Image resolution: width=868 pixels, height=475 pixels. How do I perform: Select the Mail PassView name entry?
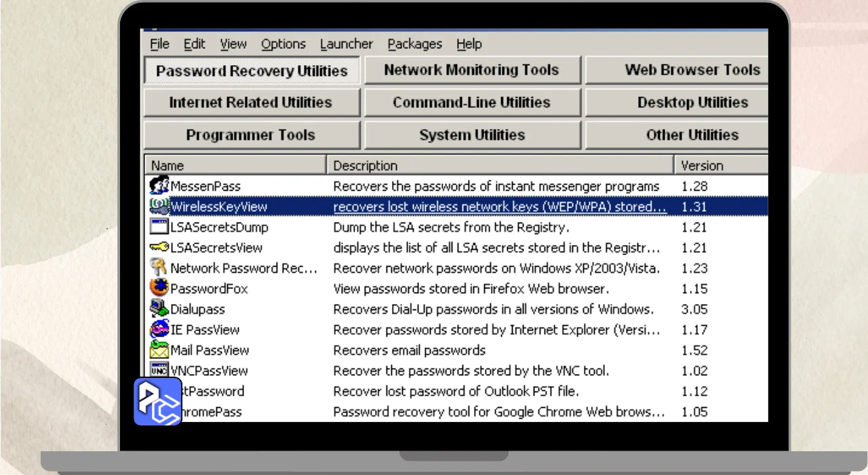(x=210, y=350)
